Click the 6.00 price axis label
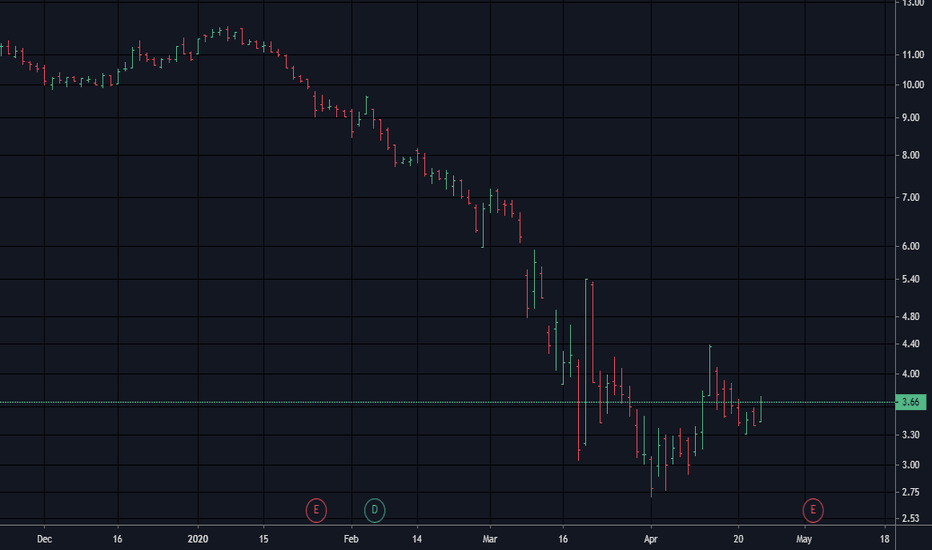The height and width of the screenshot is (550, 932). click(911, 246)
